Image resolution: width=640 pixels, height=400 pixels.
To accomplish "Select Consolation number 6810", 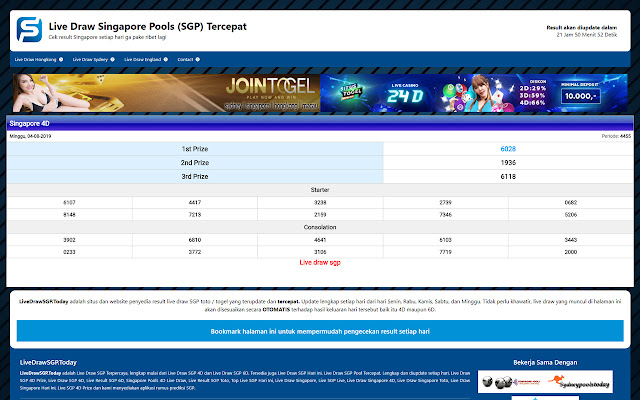I will coord(195,240).
